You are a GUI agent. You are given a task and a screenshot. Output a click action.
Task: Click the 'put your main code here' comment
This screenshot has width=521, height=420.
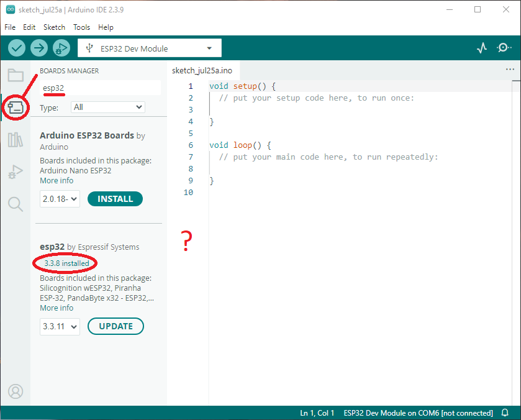328,157
